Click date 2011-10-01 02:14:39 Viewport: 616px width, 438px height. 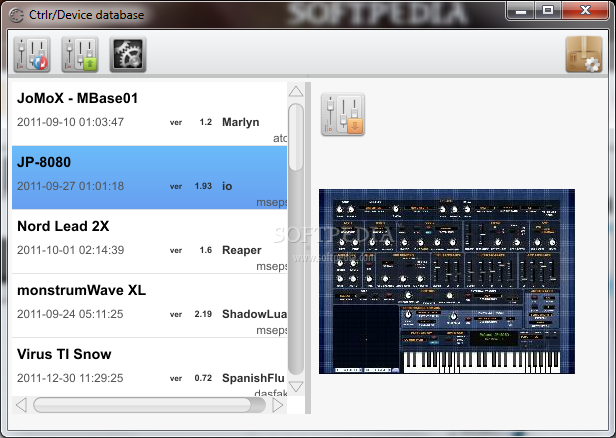click(x=70, y=250)
